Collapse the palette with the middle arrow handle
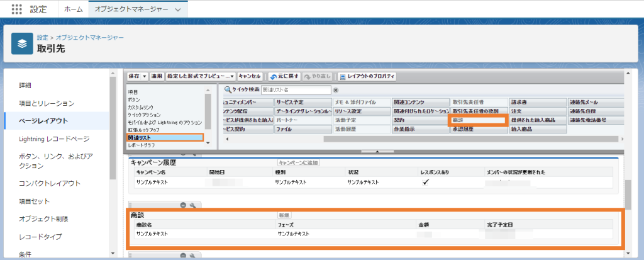This screenshot has width=644, height=260. pyautogui.click(x=377, y=152)
